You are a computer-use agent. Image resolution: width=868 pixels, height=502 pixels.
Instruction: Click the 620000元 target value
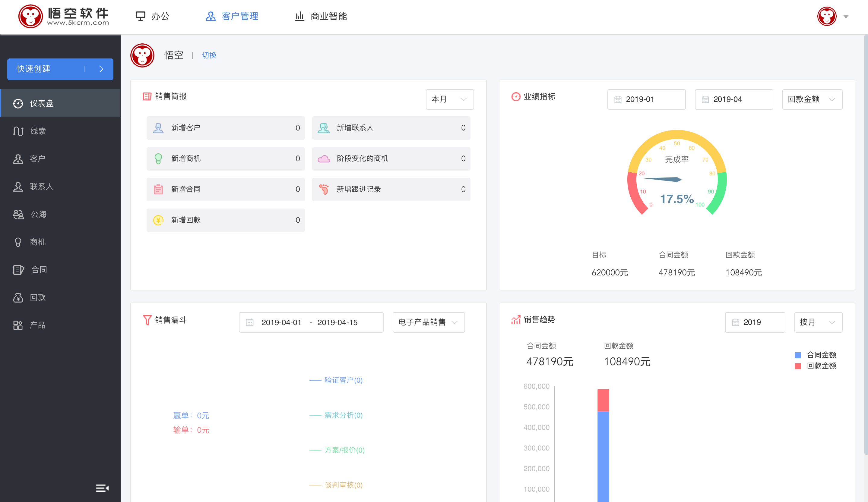[610, 272]
